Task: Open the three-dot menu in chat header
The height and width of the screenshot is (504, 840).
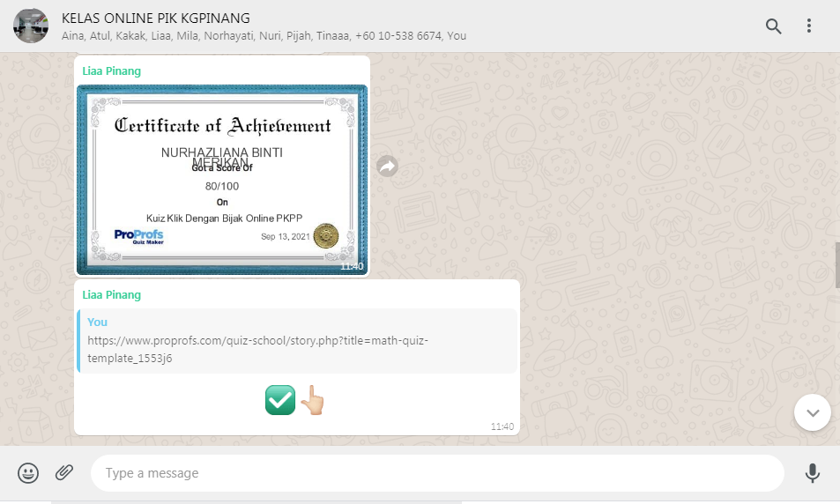Action: 809,26
